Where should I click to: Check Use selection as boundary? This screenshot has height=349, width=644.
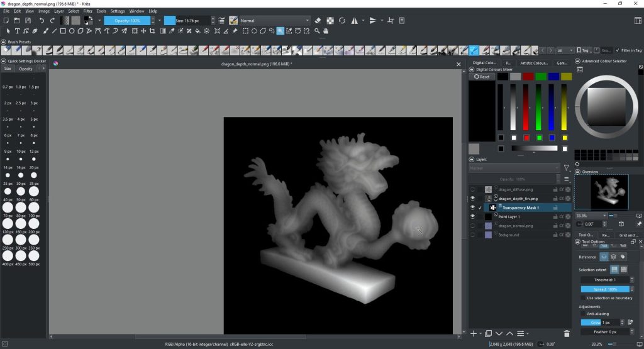click(583, 297)
